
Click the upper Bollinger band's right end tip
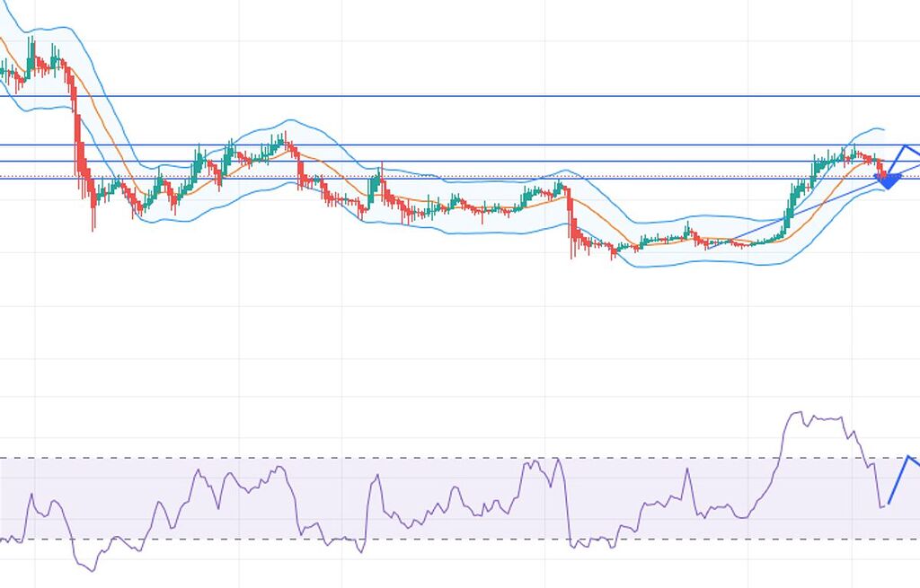[x=883, y=130]
